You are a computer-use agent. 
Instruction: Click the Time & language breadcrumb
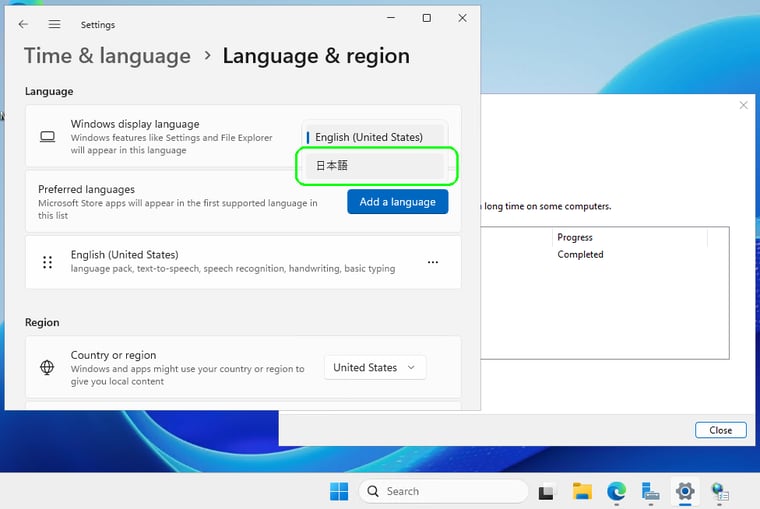[107, 56]
